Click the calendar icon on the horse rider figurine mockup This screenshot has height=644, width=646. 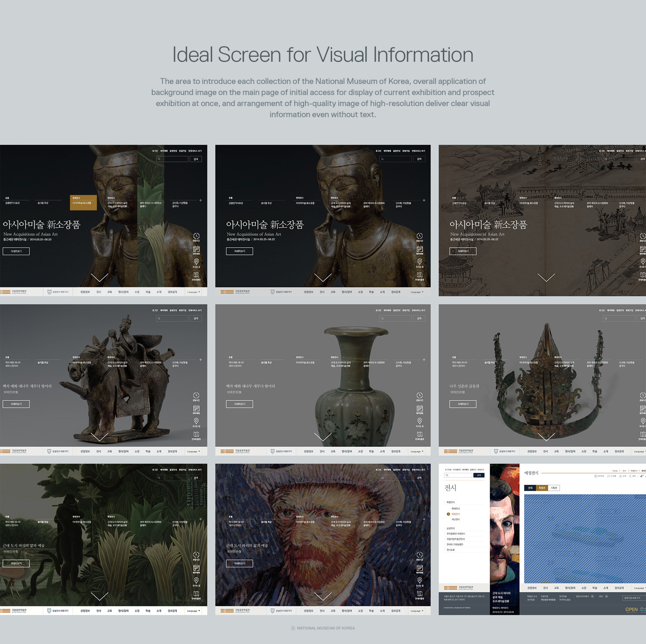196,408
